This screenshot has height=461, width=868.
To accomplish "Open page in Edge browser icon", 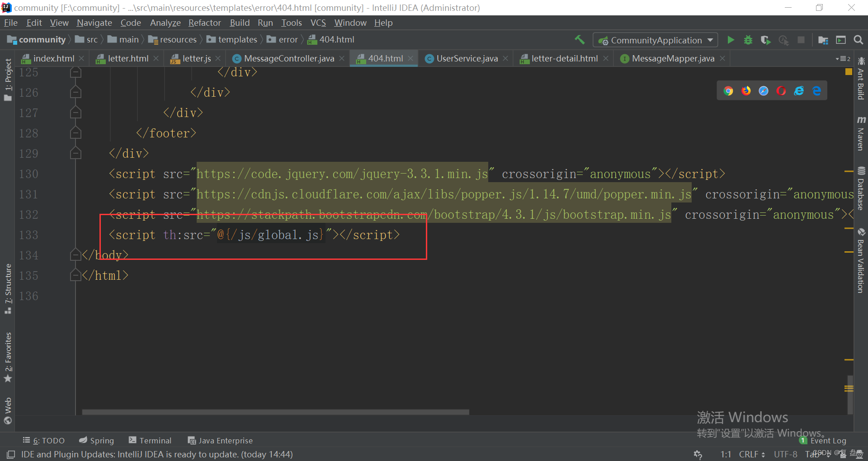I will [x=816, y=91].
